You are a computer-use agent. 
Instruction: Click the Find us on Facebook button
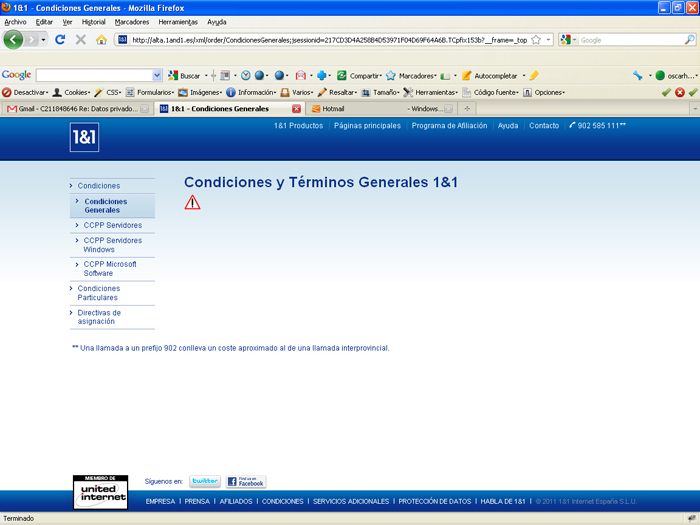tap(246, 481)
